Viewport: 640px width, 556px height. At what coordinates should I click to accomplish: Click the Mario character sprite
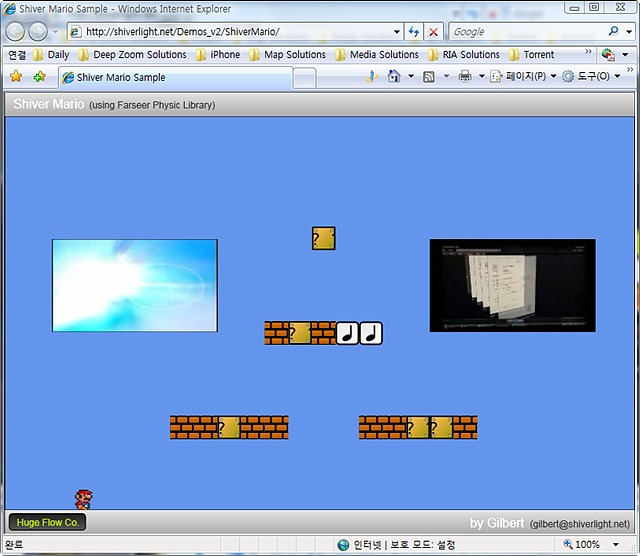click(x=84, y=500)
